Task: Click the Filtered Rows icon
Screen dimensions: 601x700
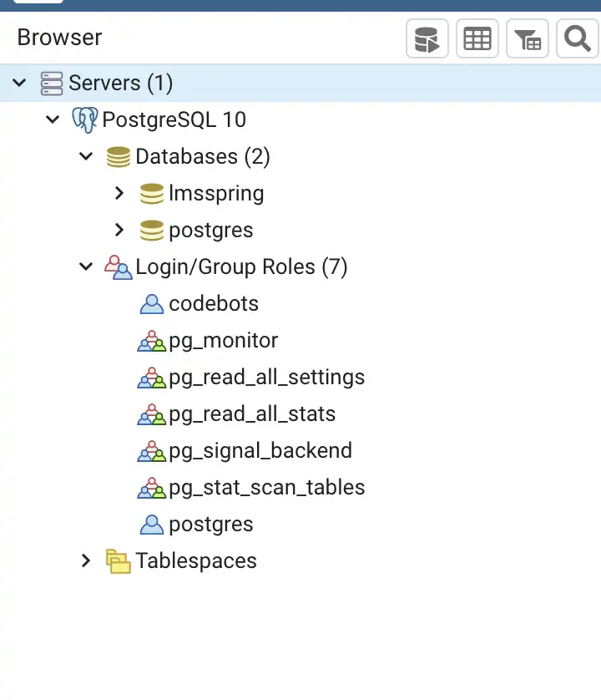Action: (528, 39)
